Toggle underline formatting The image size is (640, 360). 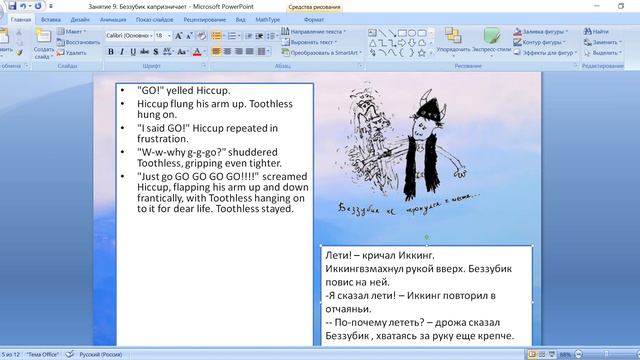[133, 52]
